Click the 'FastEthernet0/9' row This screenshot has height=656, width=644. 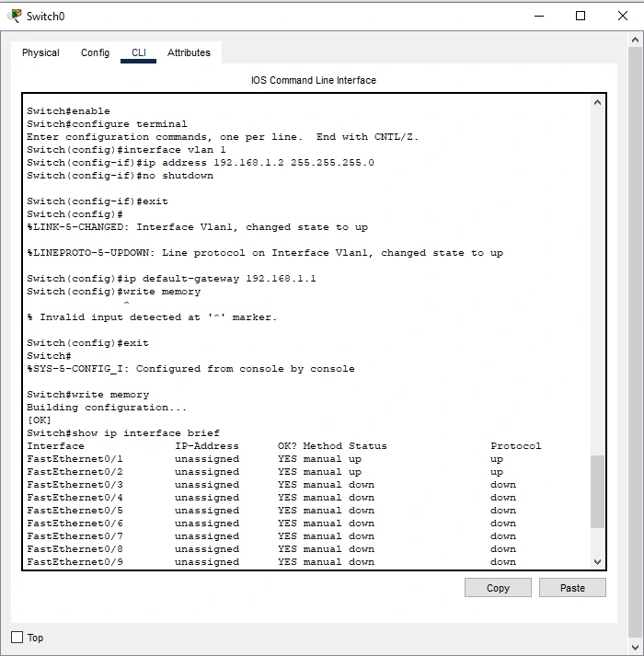[x=271, y=562]
